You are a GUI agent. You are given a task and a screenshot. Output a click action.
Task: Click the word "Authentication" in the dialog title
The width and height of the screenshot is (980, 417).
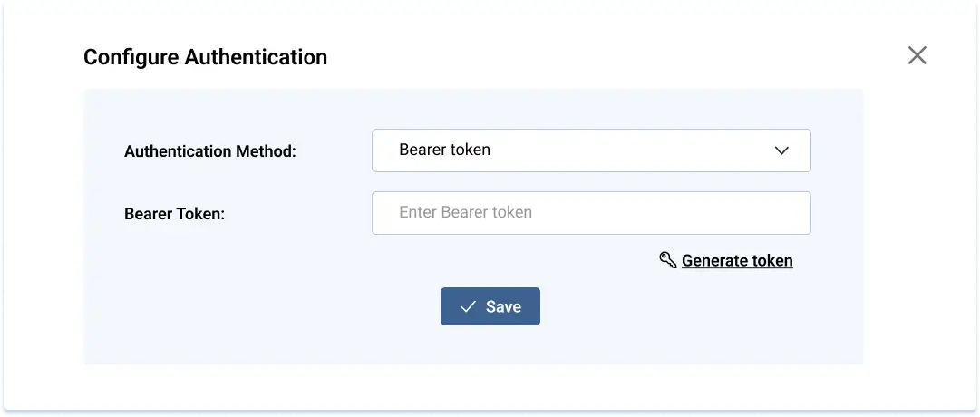click(x=256, y=57)
